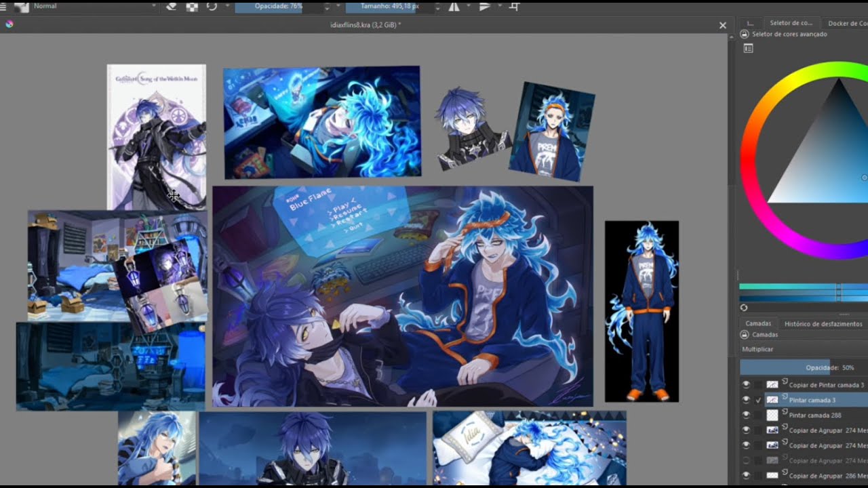Pick red on the hue ring

pos(747,161)
